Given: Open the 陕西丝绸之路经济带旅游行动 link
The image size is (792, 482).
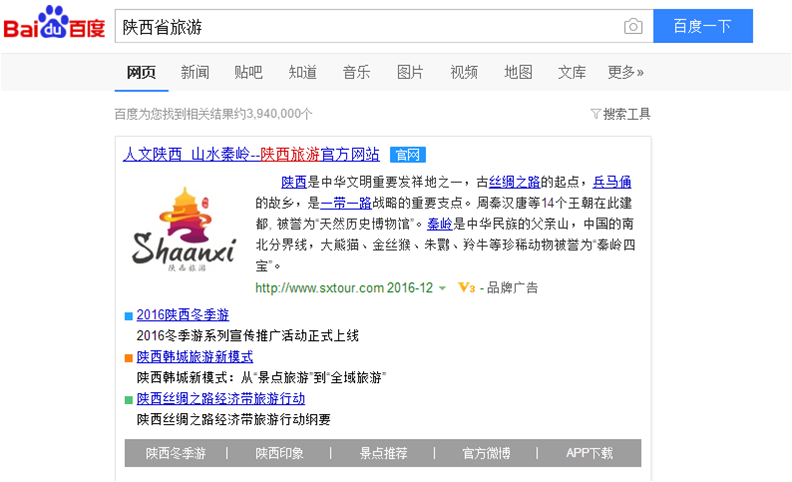Looking at the screenshot, I should click(221, 399).
